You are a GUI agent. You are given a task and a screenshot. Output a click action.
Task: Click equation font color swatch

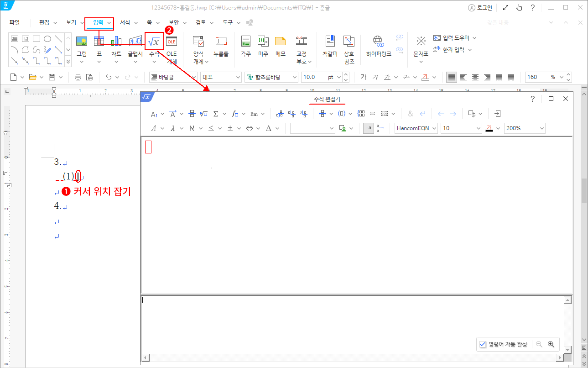(489, 128)
